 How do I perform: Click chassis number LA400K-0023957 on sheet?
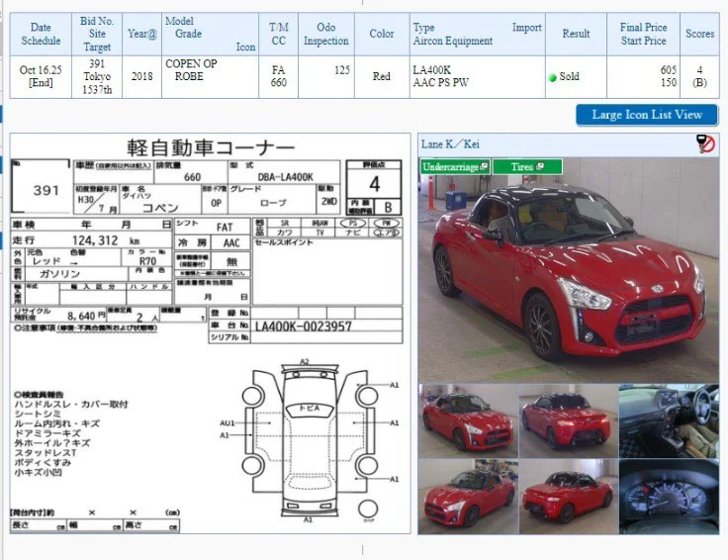point(304,327)
